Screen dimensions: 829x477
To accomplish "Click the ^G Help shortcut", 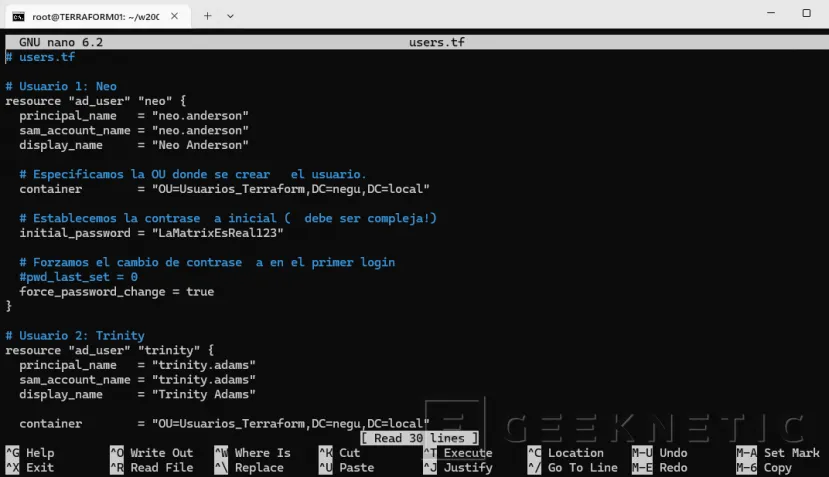I will (30, 453).
